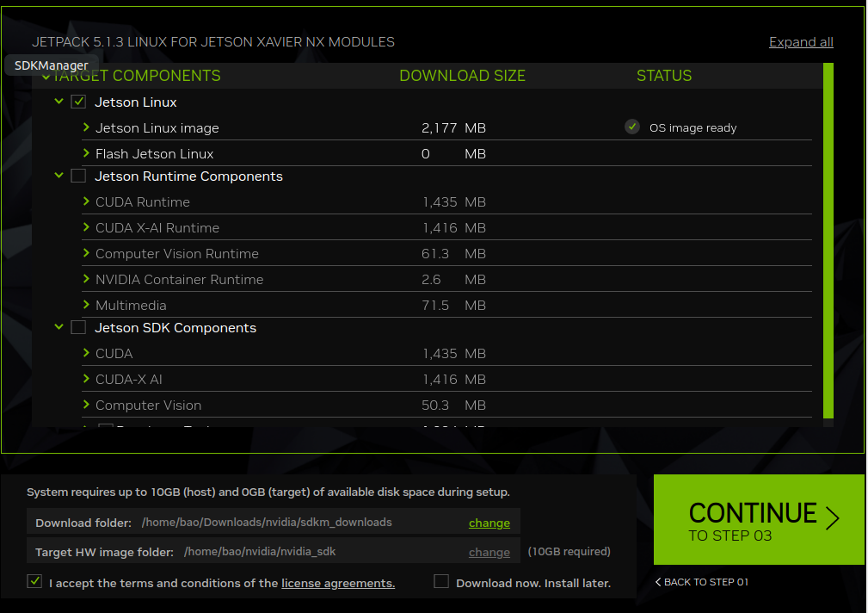The width and height of the screenshot is (868, 613).
Task: Click Continue to Step 03 button
Action: point(759,519)
